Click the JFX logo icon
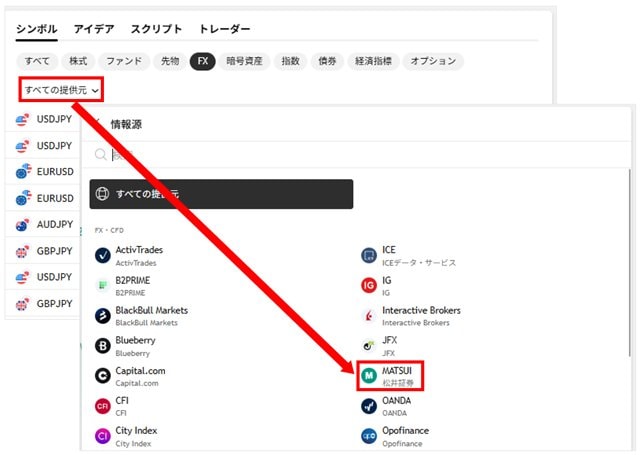Viewport: 640px width, 455px height. [369, 346]
